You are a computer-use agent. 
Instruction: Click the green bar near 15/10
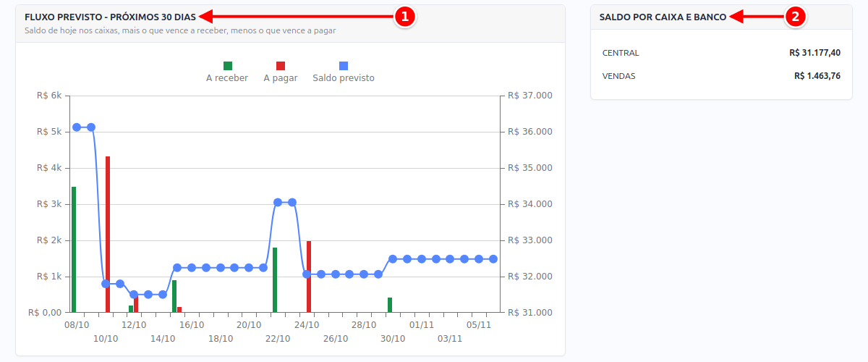click(174, 297)
